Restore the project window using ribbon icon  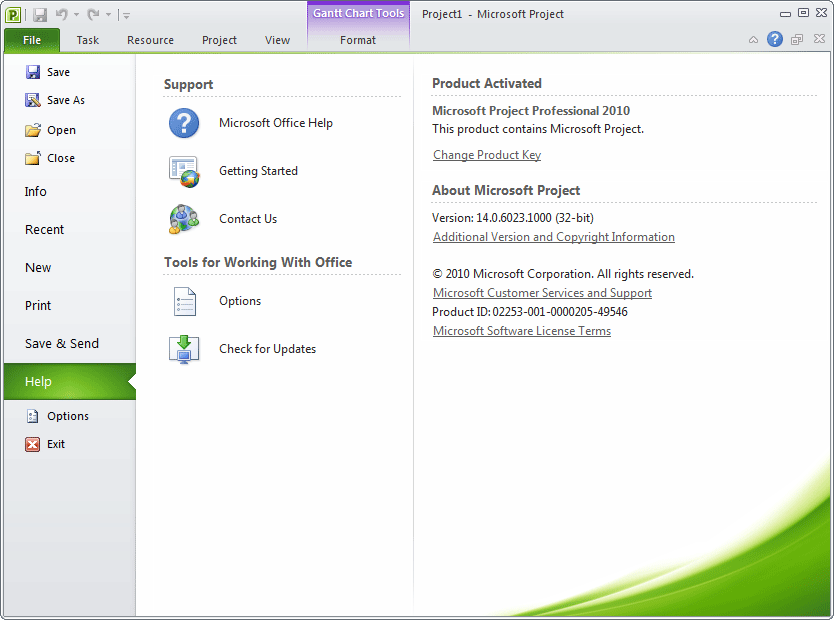pos(797,39)
